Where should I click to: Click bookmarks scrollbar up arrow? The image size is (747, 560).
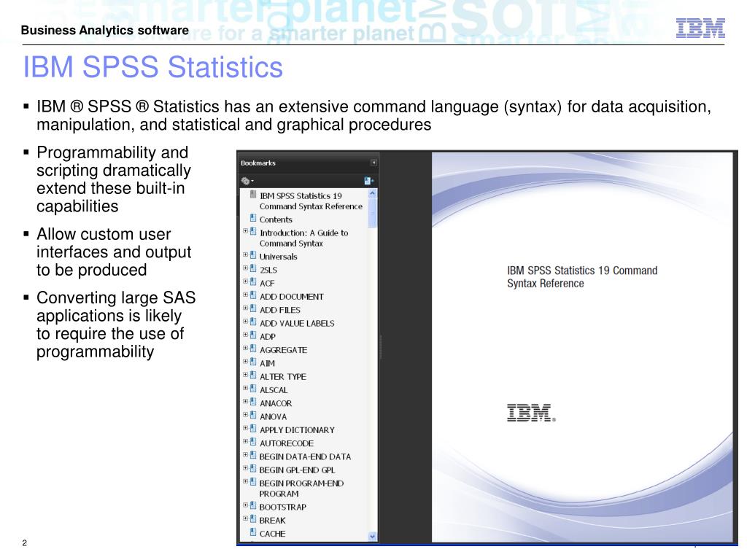click(373, 193)
